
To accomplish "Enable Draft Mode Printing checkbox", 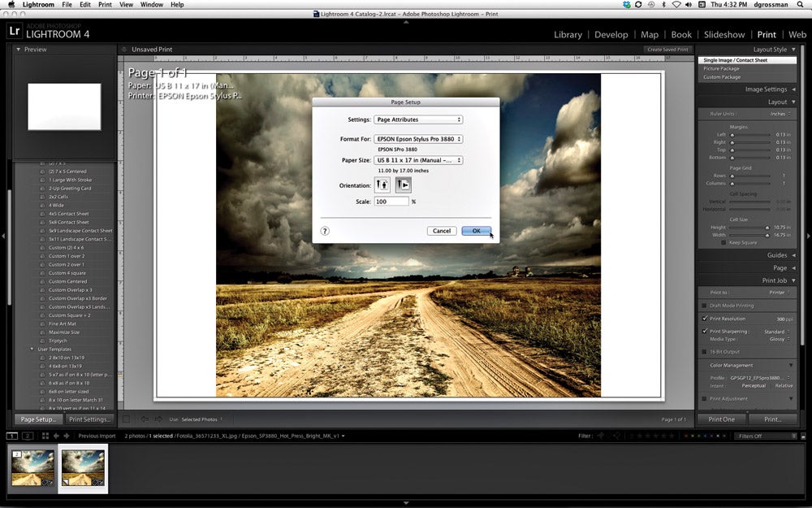I will pyautogui.click(x=704, y=306).
